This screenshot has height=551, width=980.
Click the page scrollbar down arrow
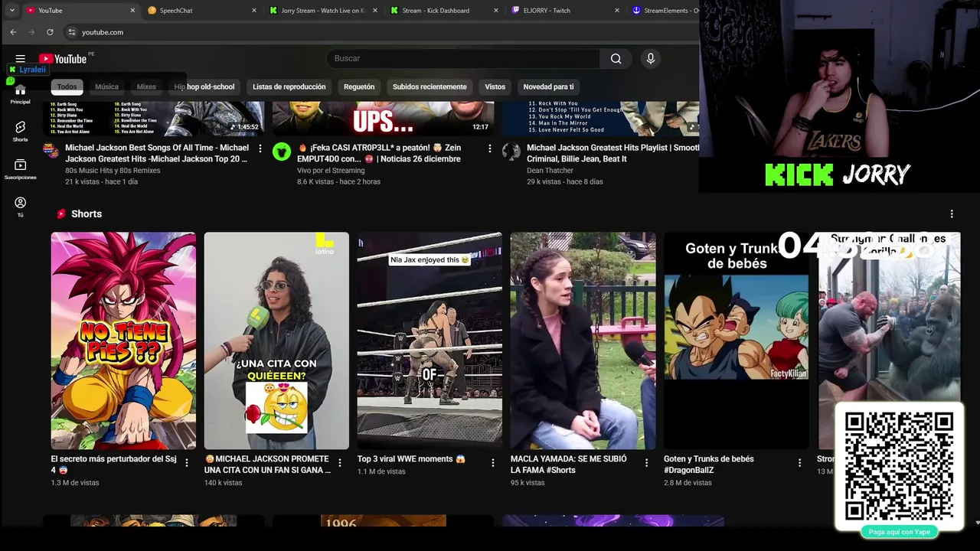977,523
